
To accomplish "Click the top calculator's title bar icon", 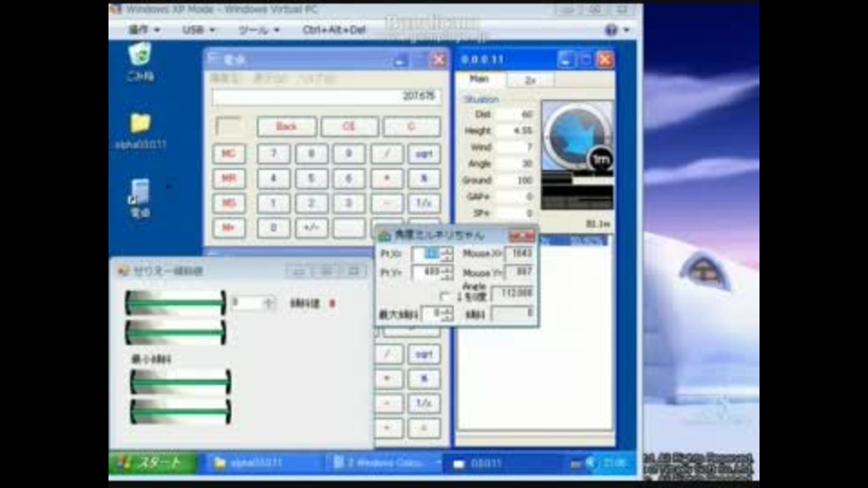I will click(x=213, y=59).
